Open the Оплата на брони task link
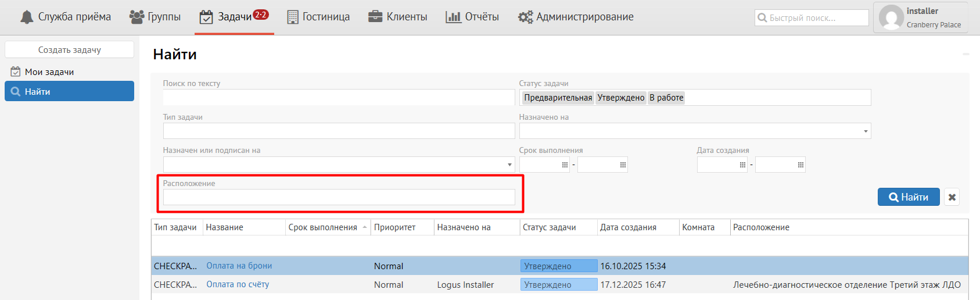This screenshot has height=300, width=980. click(x=239, y=266)
